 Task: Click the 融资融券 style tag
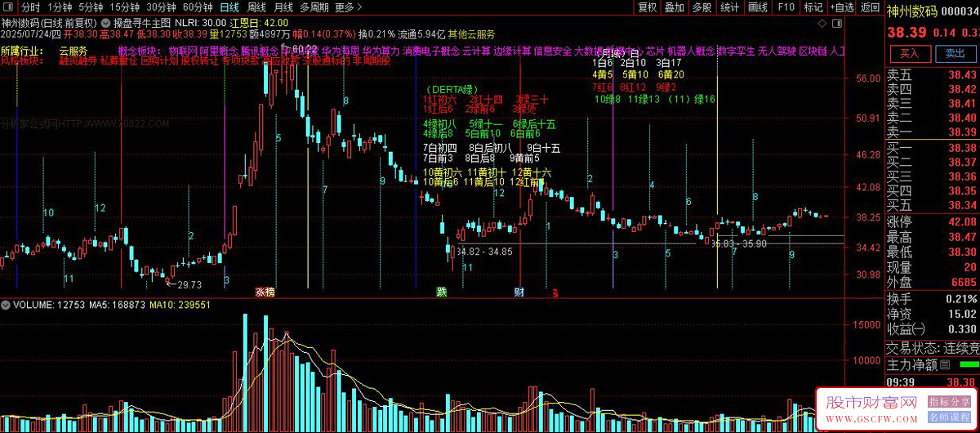pos(78,60)
